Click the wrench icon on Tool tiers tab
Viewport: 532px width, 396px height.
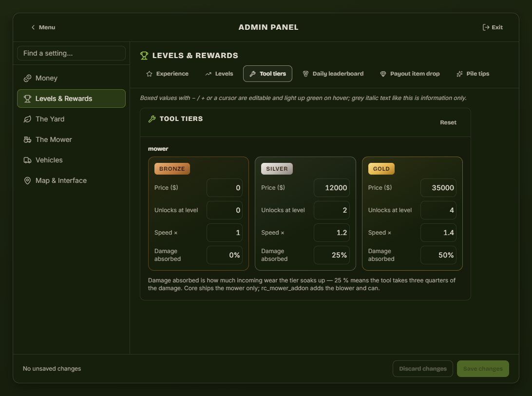[x=253, y=74]
